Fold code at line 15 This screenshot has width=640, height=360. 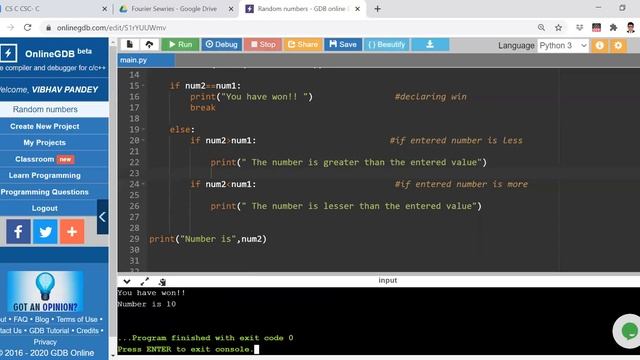tap(143, 86)
